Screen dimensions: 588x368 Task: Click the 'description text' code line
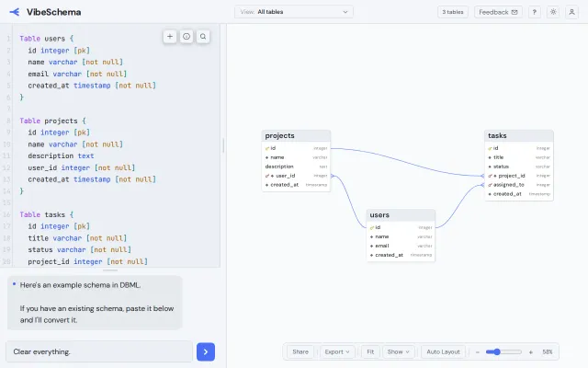[x=61, y=155]
